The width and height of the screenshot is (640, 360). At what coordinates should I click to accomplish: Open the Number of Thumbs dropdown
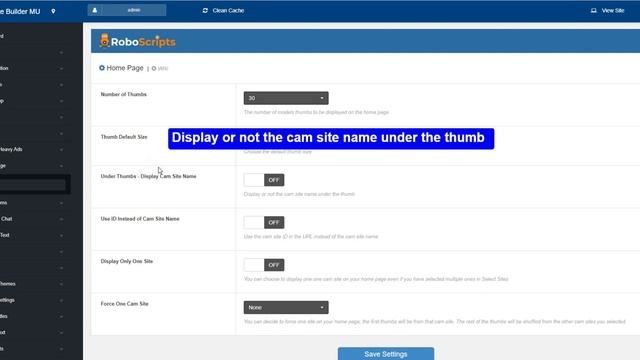click(x=286, y=98)
